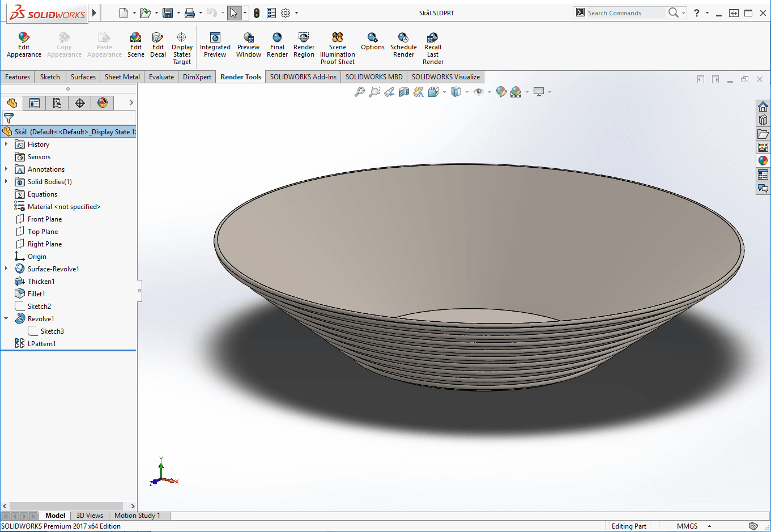This screenshot has height=532, width=771.
Task: Start the Final Render
Action: pyautogui.click(x=277, y=38)
